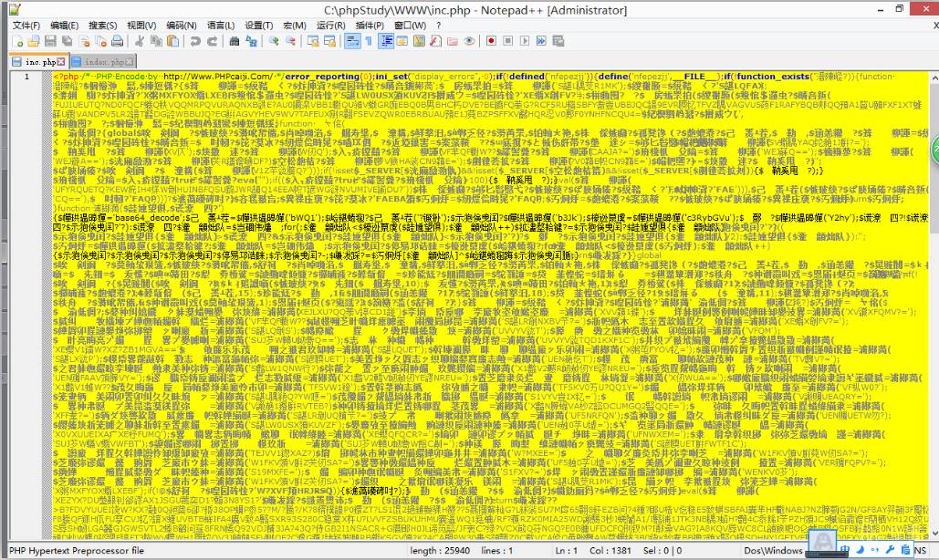
Task: Click the user-defined language dialog icon
Action: click(402, 41)
